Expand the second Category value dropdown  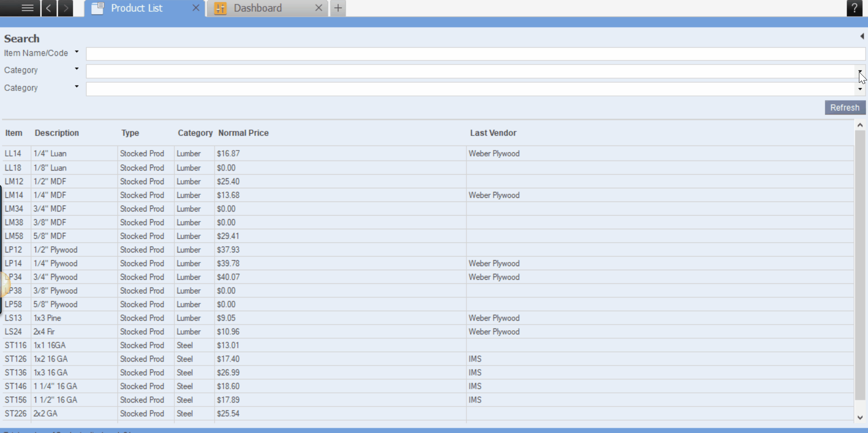860,89
